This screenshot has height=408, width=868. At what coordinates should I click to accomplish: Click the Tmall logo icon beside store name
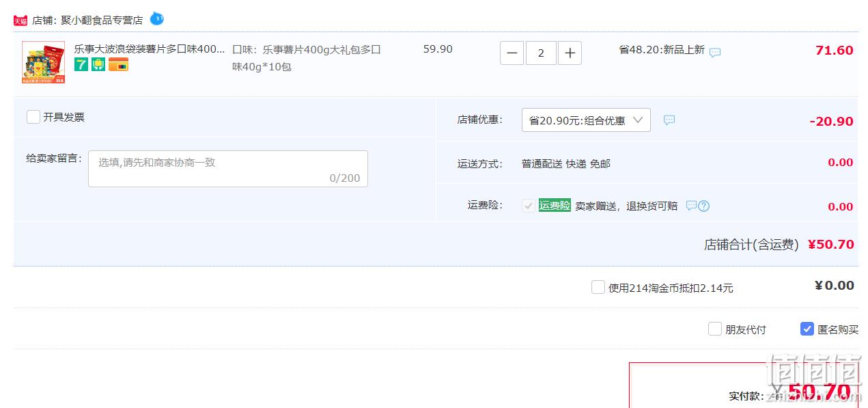pos(20,21)
